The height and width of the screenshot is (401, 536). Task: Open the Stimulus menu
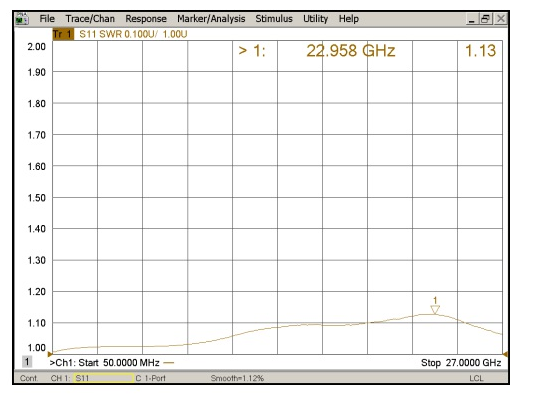point(274,18)
